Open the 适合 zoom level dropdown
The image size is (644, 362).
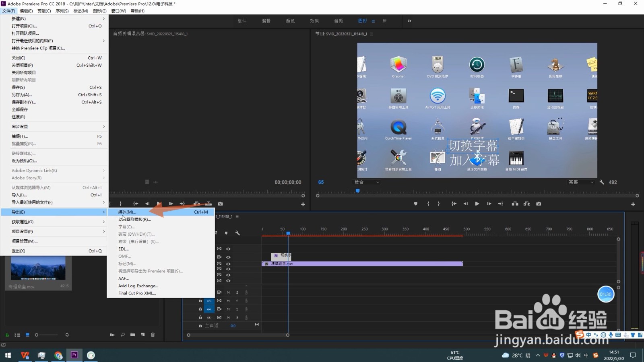pos(366,182)
